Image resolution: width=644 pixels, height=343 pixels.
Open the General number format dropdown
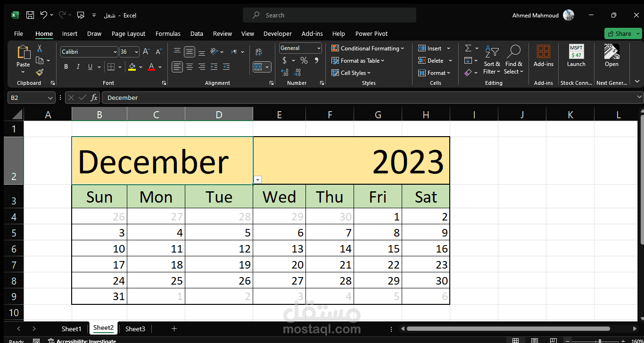(x=319, y=48)
